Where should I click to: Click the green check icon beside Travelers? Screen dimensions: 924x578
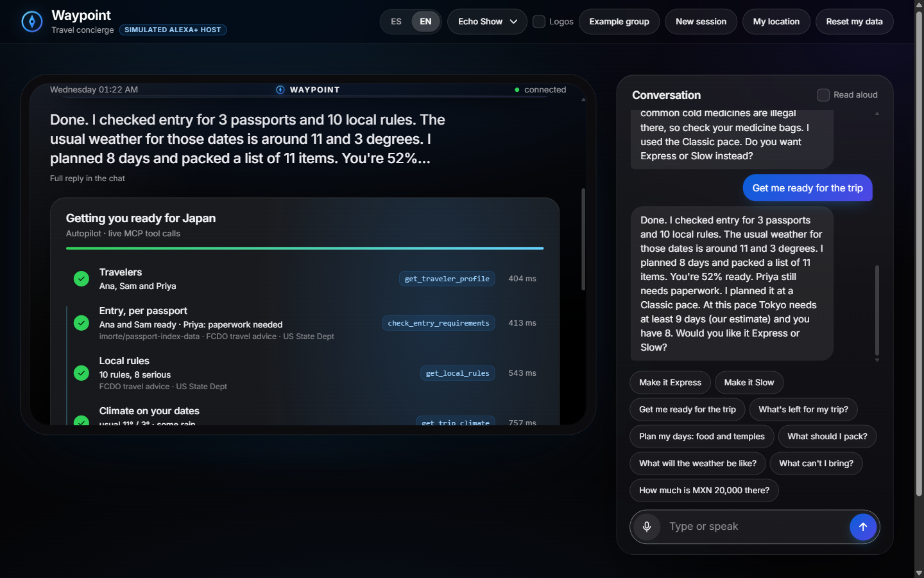point(81,279)
